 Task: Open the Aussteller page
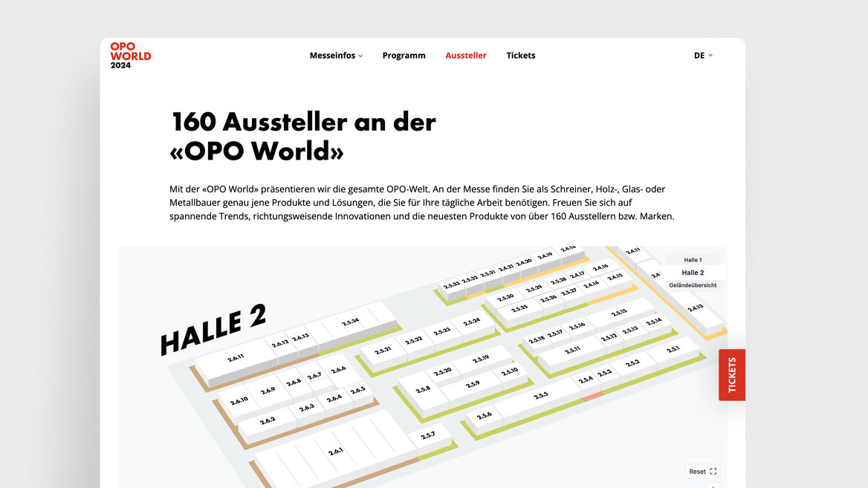point(466,55)
